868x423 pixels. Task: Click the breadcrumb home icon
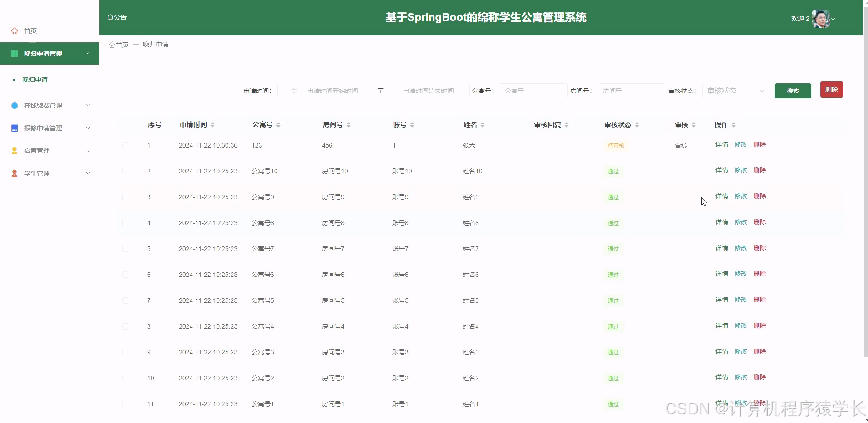coord(112,44)
